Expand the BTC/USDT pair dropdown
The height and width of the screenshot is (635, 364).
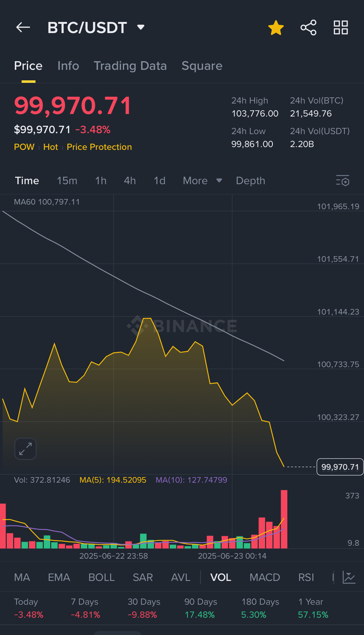point(141,28)
